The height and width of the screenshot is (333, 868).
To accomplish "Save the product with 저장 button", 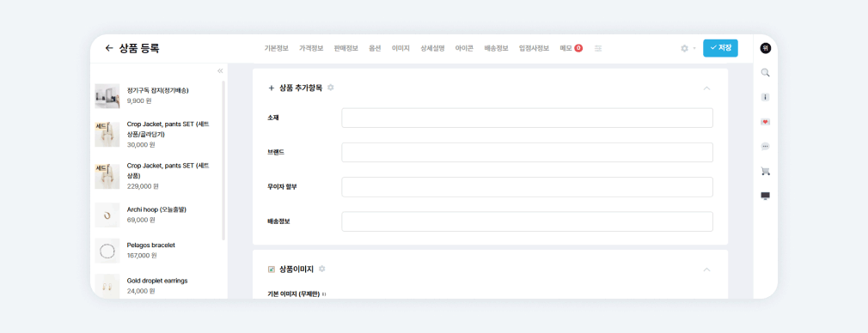I will coord(720,48).
